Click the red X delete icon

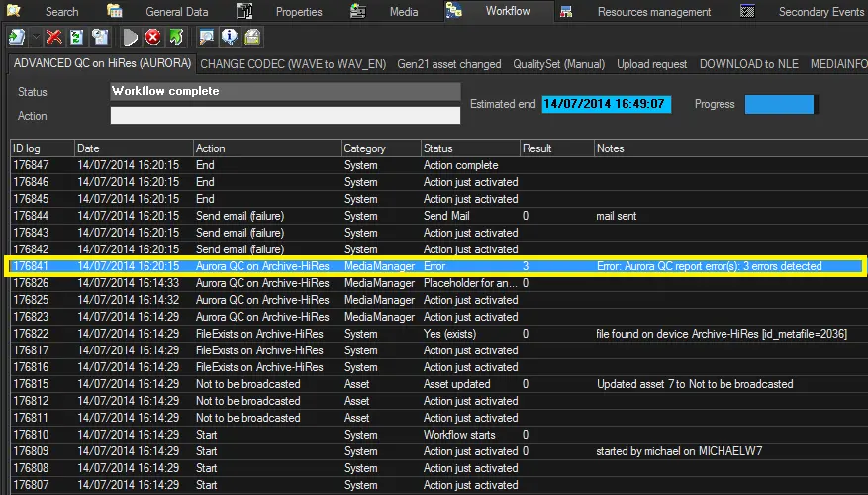click(x=54, y=38)
